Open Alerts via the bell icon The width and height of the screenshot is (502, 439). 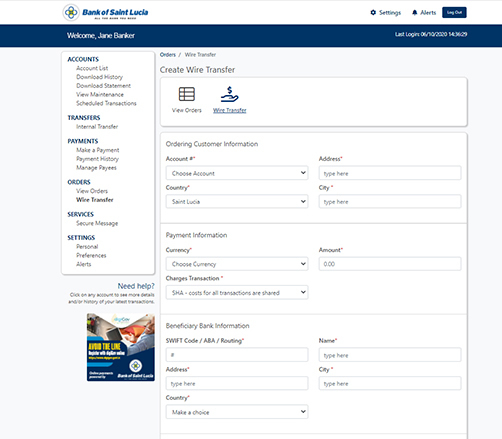click(414, 13)
